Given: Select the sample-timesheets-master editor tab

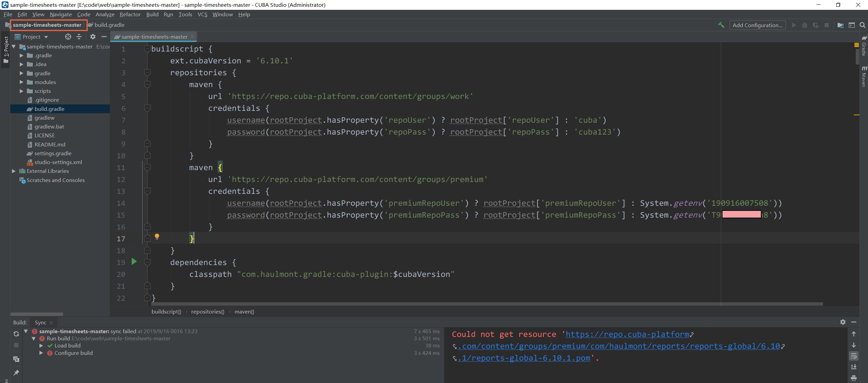Looking at the screenshot, I should coord(154,37).
